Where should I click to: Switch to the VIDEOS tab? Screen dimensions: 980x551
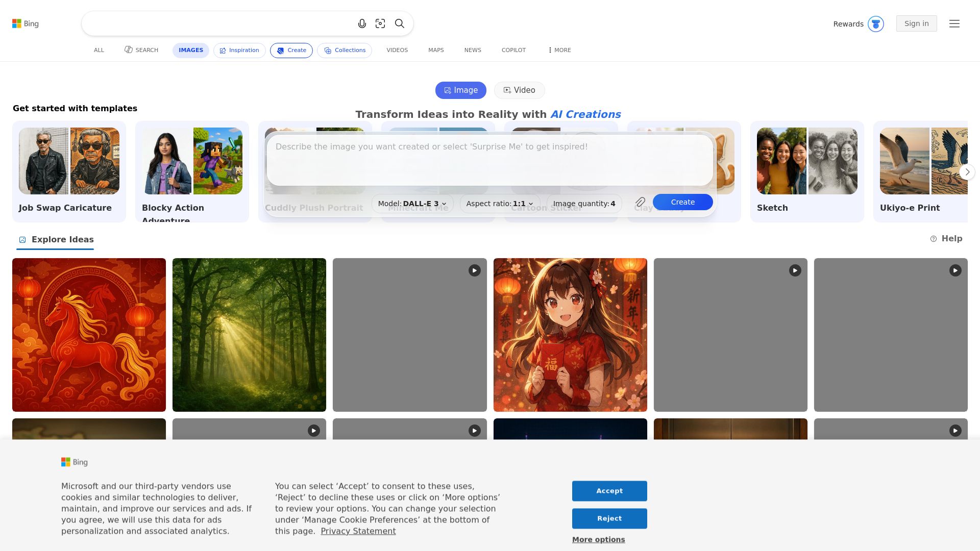397,50
